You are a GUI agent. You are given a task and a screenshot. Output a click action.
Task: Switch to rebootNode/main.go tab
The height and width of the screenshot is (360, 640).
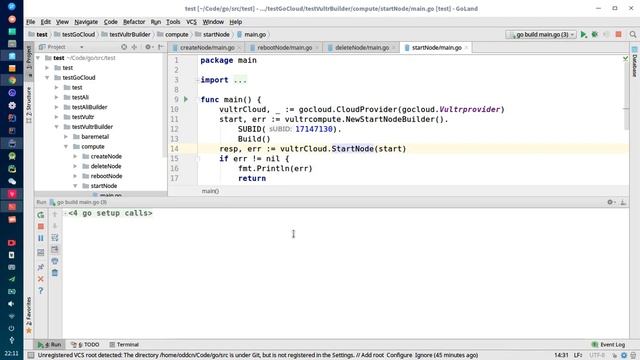(283, 48)
